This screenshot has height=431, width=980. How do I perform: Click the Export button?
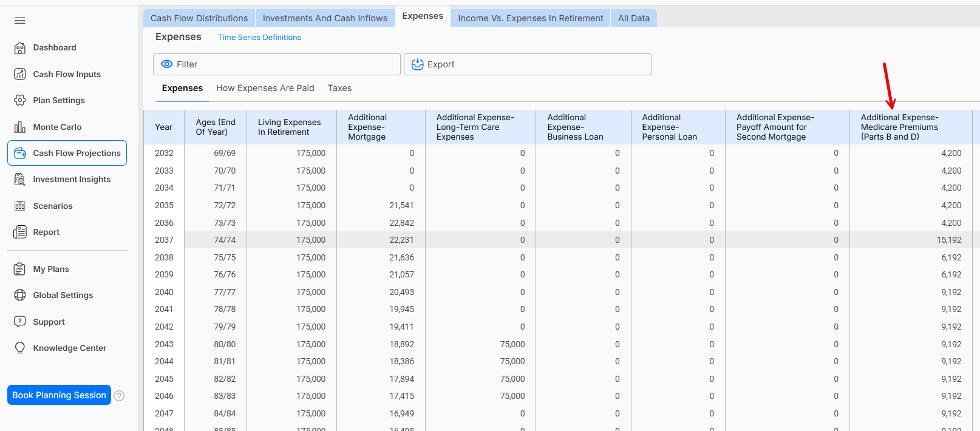click(528, 64)
